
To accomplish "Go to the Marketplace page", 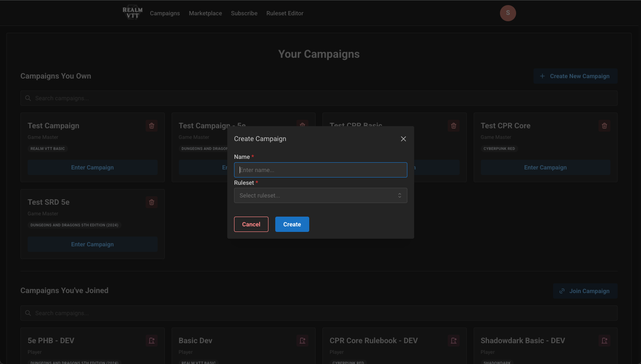I will tap(205, 13).
